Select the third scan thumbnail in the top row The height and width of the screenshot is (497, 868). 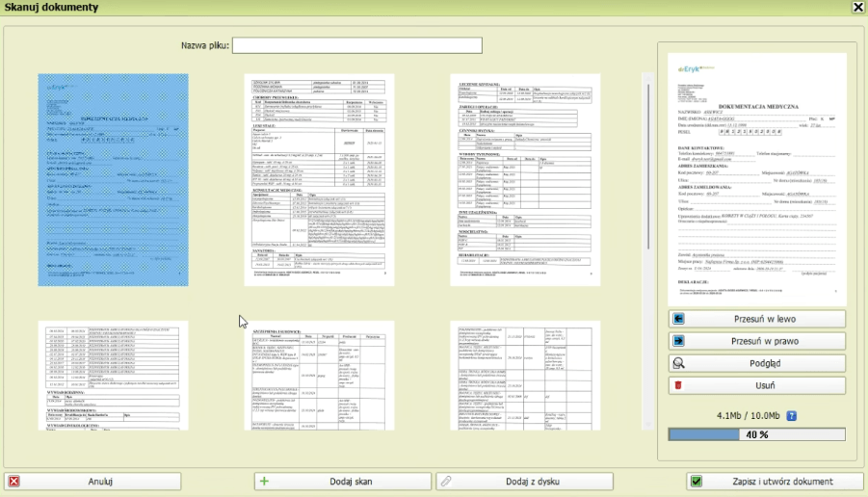pos(525,179)
